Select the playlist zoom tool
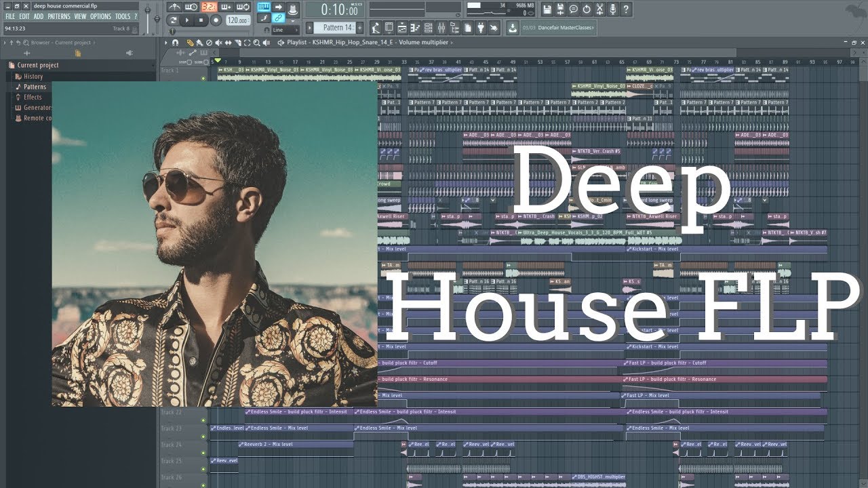Image resolution: width=868 pixels, height=488 pixels. pos(256,43)
